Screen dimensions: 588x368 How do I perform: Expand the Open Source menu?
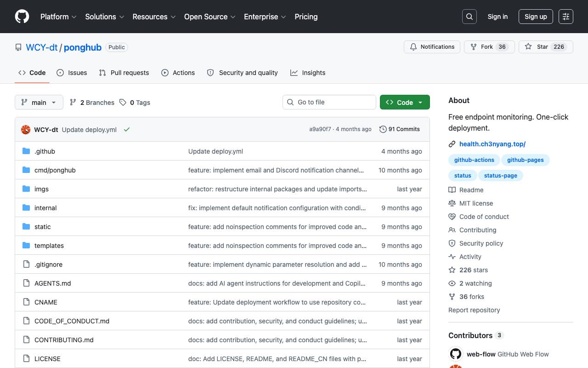(x=210, y=17)
